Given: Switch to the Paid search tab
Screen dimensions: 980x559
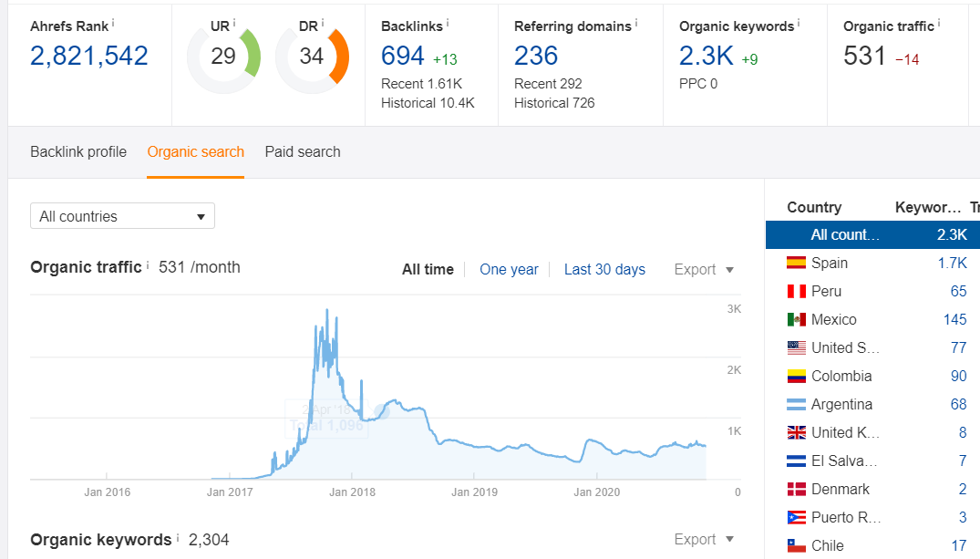Looking at the screenshot, I should pos(303,152).
